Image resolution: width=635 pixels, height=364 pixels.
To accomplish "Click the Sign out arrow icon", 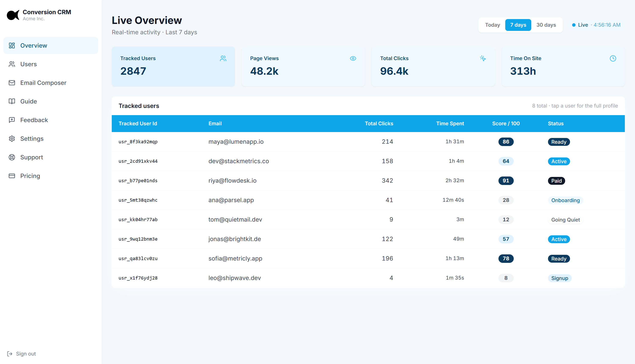I will [x=10, y=354].
